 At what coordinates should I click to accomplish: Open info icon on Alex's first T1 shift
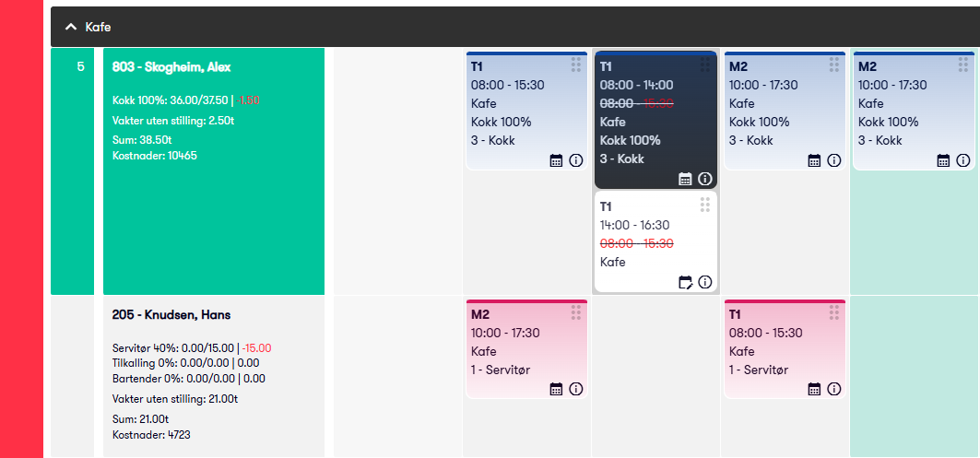point(575,160)
